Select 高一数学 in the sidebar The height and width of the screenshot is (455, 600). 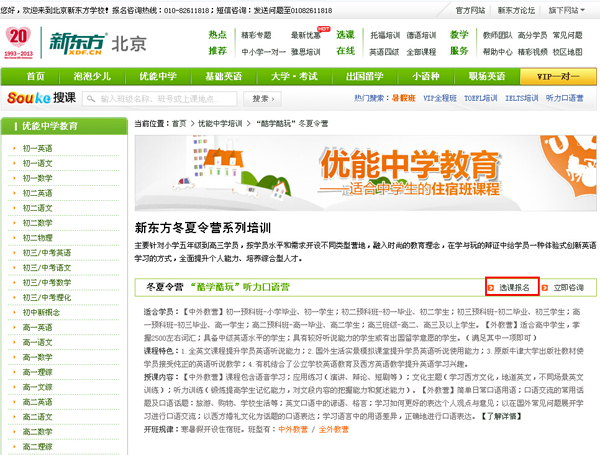38,357
